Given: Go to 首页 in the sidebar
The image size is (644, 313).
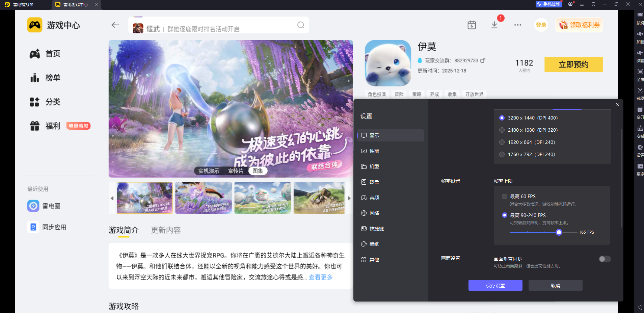Looking at the screenshot, I should pos(45,54).
